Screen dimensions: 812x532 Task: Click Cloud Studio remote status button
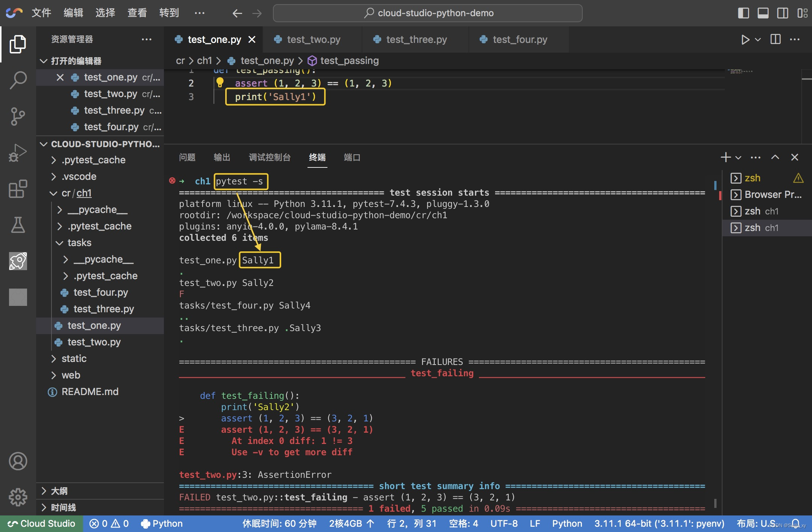click(41, 524)
